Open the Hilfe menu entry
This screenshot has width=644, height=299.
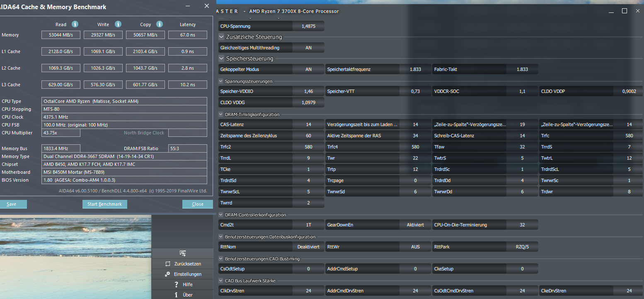click(182, 284)
